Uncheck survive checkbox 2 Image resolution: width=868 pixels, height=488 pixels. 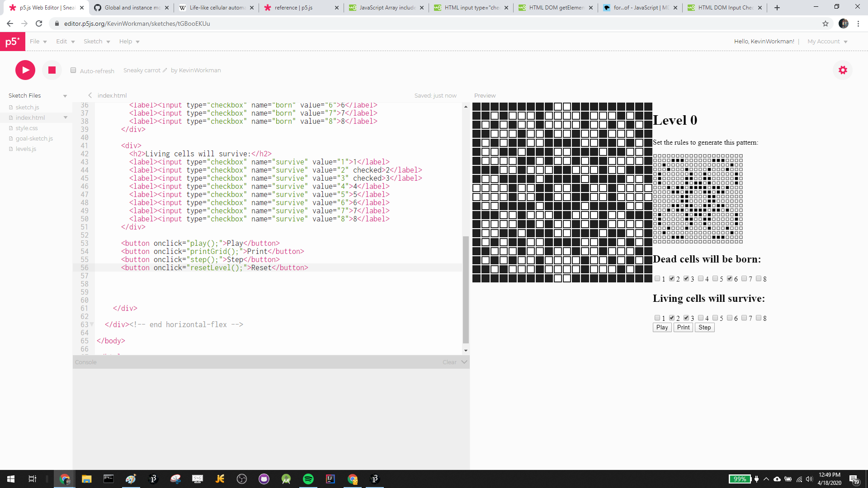672,318
